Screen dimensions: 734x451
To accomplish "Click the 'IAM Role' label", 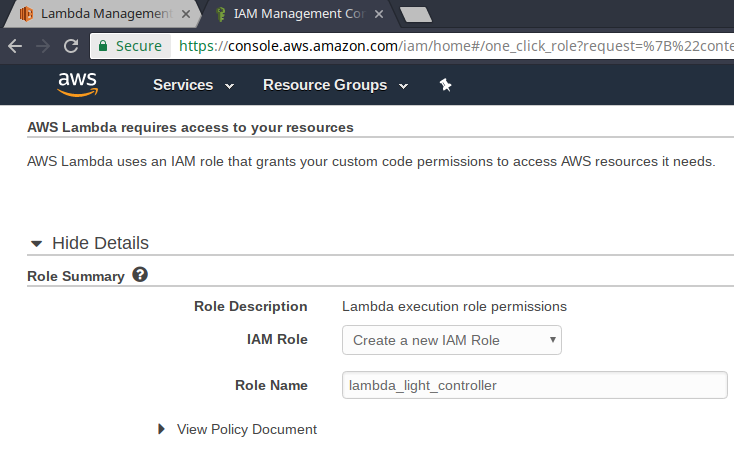I will [277, 339].
